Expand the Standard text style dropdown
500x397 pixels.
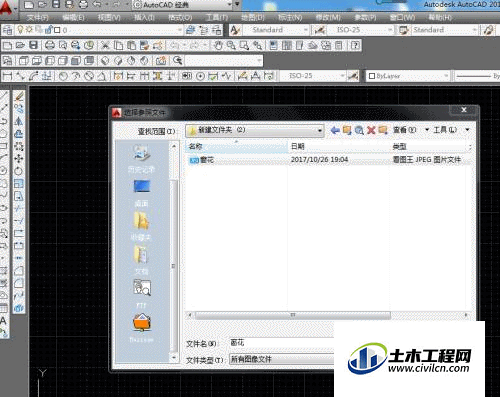305,30
